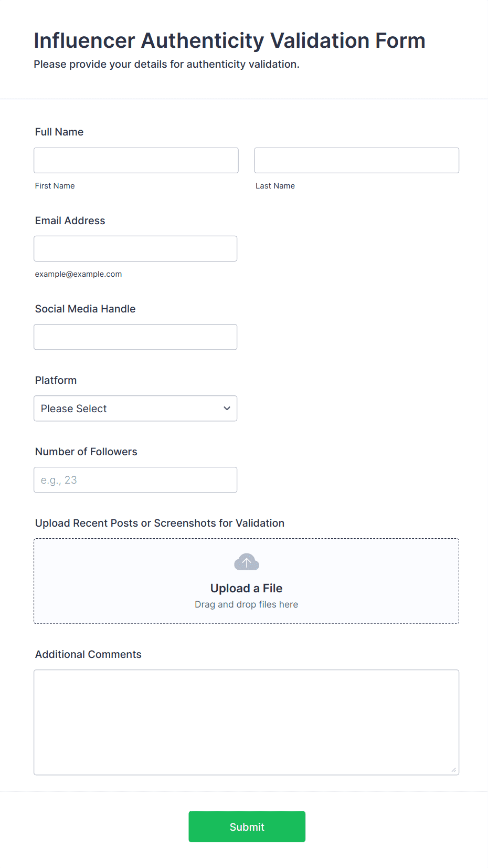Click the Full Name label

point(59,132)
